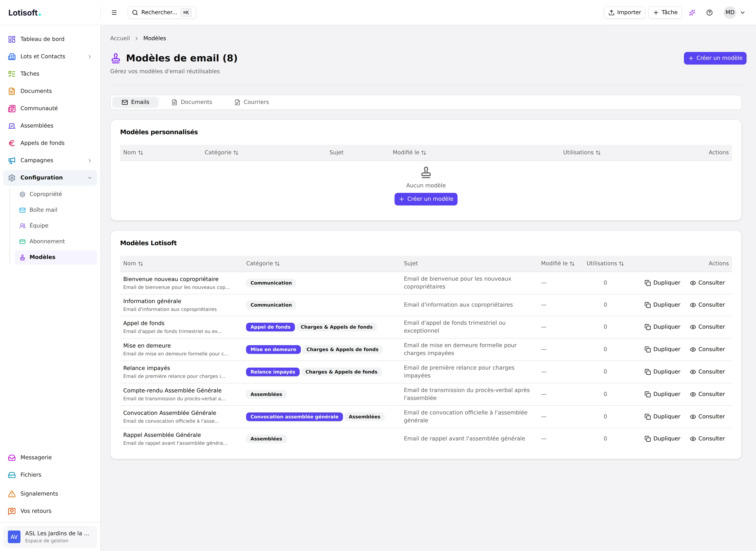756x551 pixels.
Task: Click the Signalements warning triangle icon
Action: click(12, 494)
